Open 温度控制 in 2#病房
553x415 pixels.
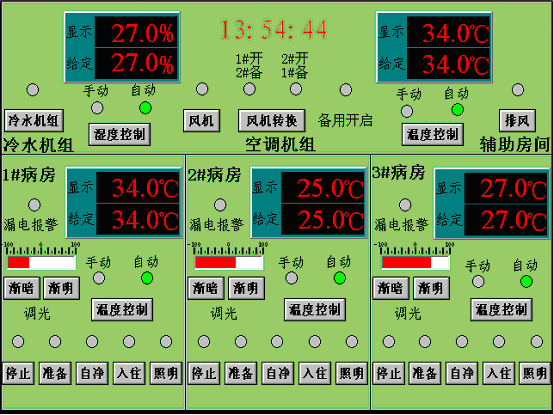[x=315, y=310]
